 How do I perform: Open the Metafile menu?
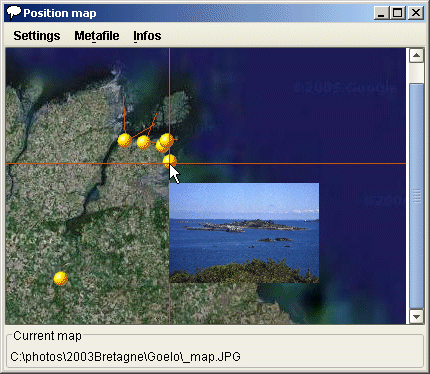(97, 36)
